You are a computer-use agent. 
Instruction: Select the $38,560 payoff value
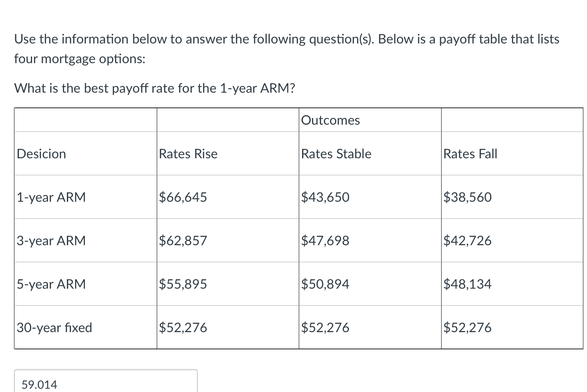pos(468,197)
